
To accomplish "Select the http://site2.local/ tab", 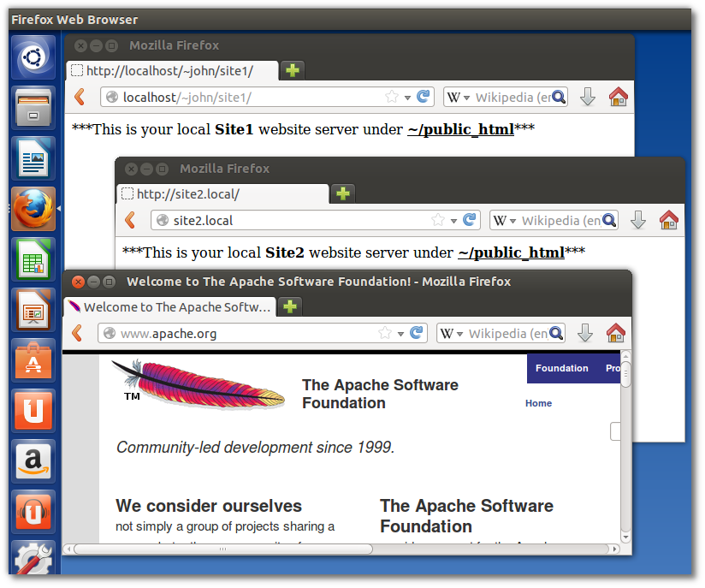I will (223, 194).
